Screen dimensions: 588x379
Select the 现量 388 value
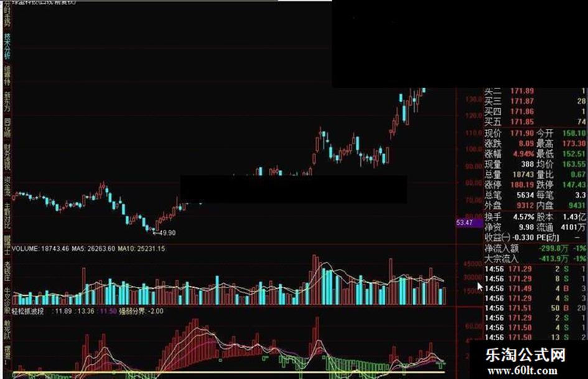527,164
